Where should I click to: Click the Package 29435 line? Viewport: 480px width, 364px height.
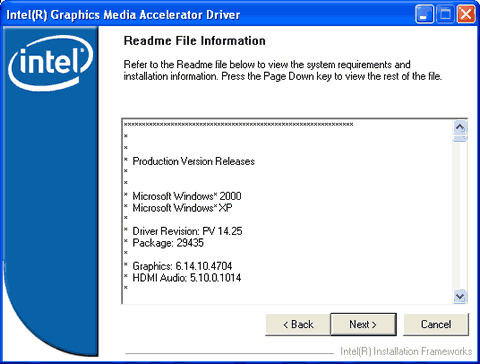point(168,243)
